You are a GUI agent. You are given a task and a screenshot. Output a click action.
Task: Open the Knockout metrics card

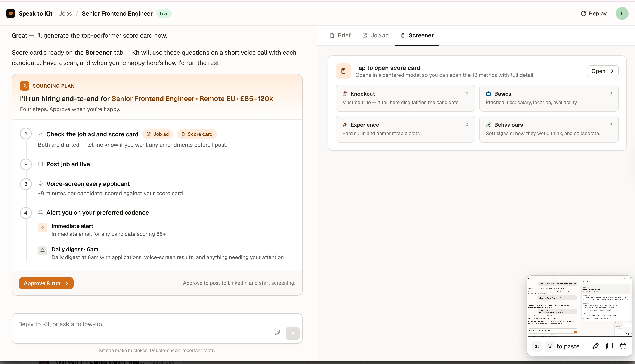click(x=405, y=98)
